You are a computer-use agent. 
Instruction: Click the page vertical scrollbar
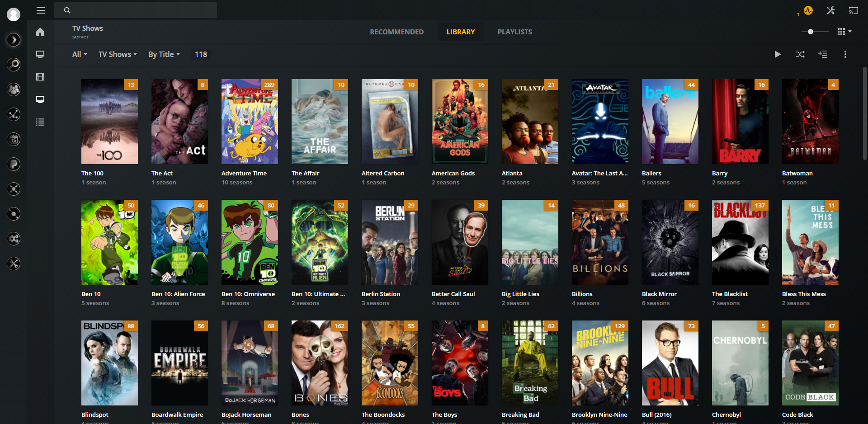click(x=864, y=113)
